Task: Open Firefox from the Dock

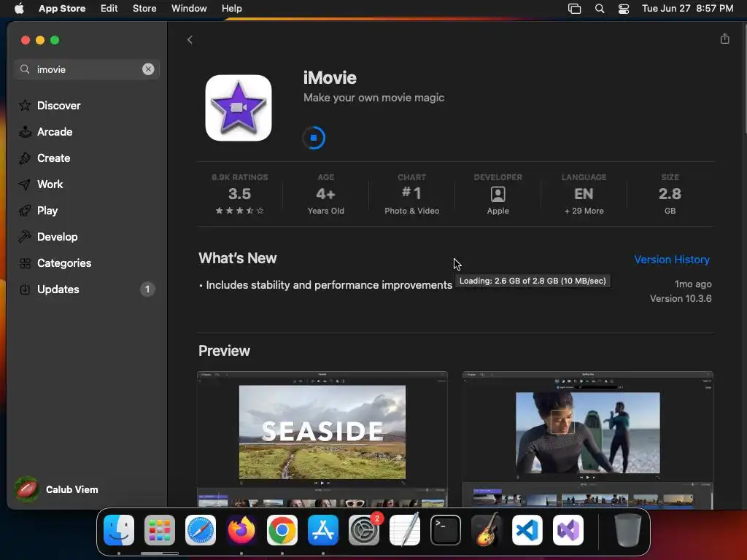Action: coord(241,530)
